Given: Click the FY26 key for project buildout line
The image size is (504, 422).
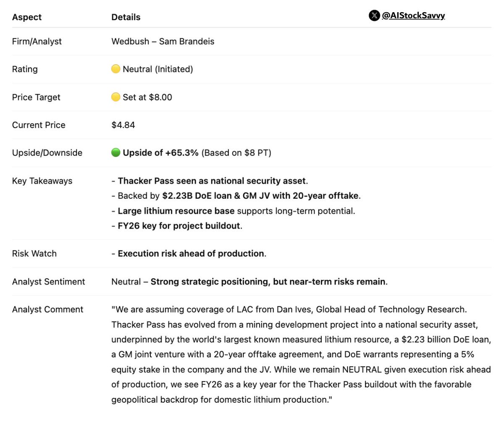Looking at the screenshot, I should pos(177,226).
